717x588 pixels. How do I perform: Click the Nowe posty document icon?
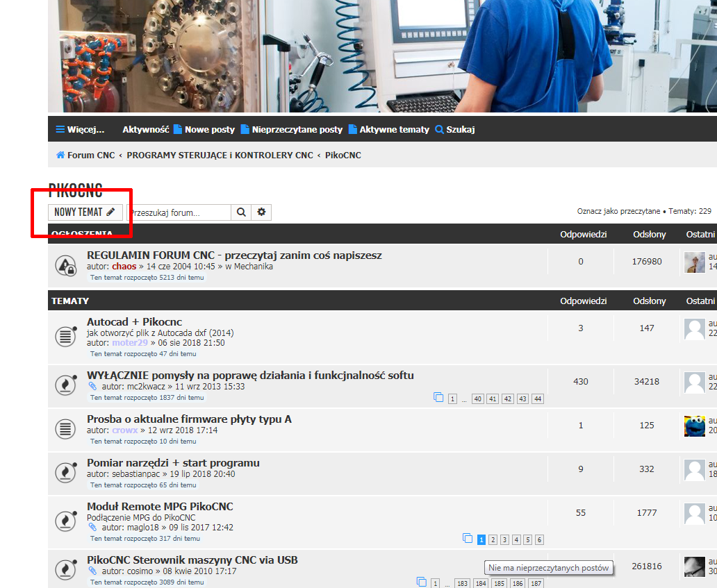[178, 129]
